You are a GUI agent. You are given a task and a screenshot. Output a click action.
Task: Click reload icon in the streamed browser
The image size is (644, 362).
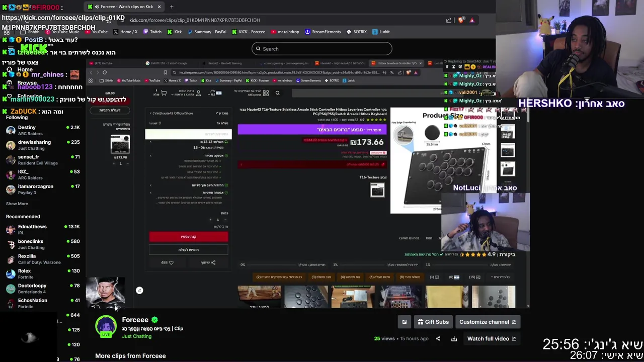point(105,72)
